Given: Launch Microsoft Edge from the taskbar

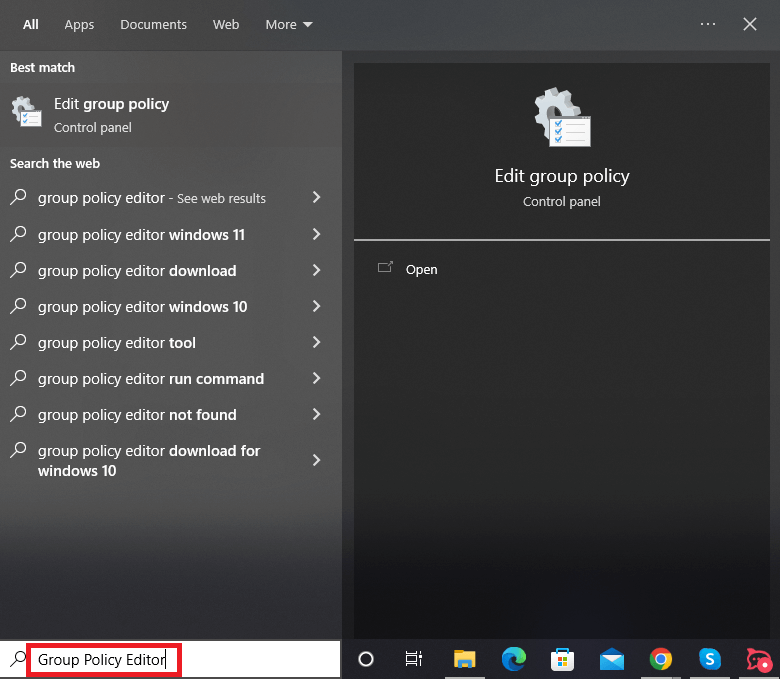Looking at the screenshot, I should pyautogui.click(x=513, y=659).
